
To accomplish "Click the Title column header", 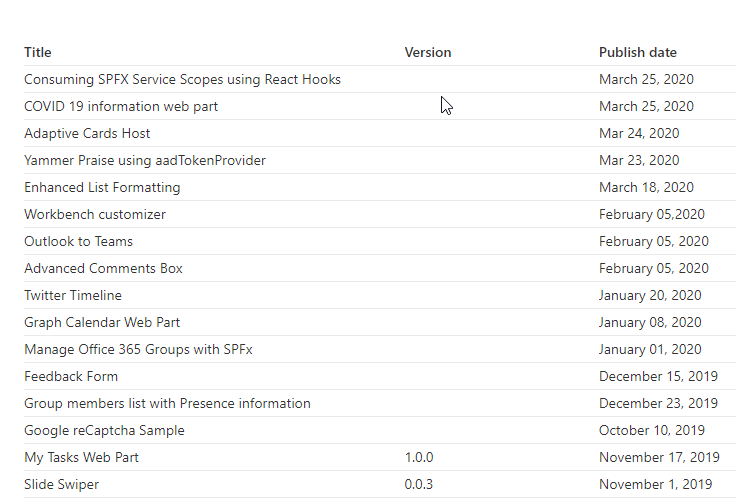I will (38, 52).
